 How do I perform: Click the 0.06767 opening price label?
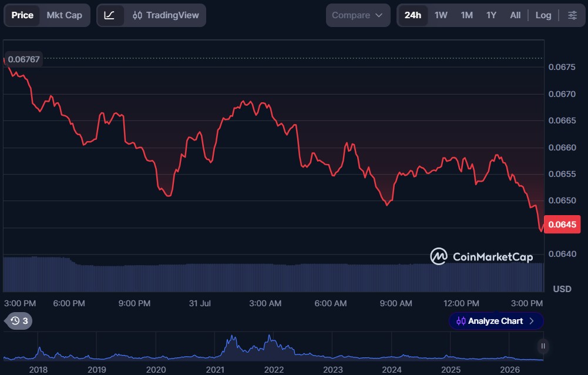click(x=23, y=59)
